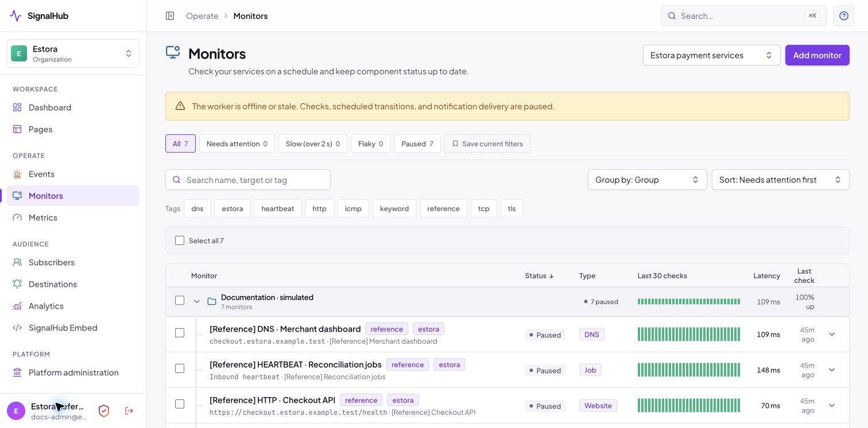
Task: Switch to the Needs attention filter tab
Action: (x=237, y=143)
